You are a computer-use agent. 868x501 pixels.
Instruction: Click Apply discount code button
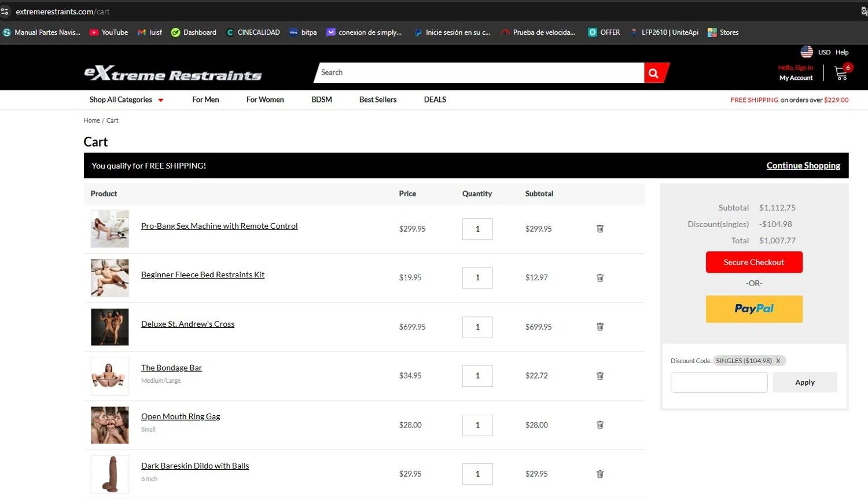click(x=805, y=382)
